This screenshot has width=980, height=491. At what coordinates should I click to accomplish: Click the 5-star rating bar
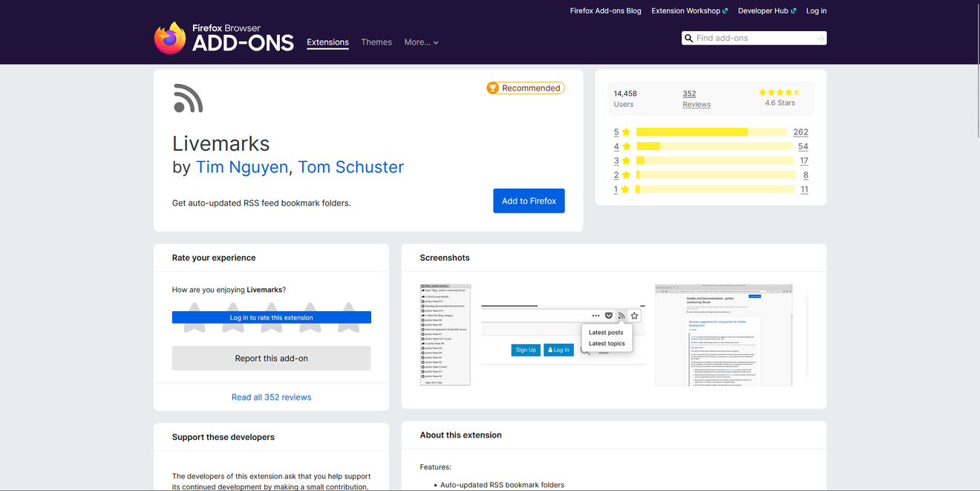point(711,132)
